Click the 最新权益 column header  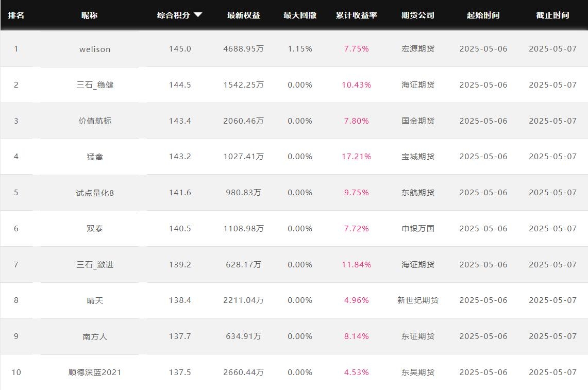click(244, 15)
